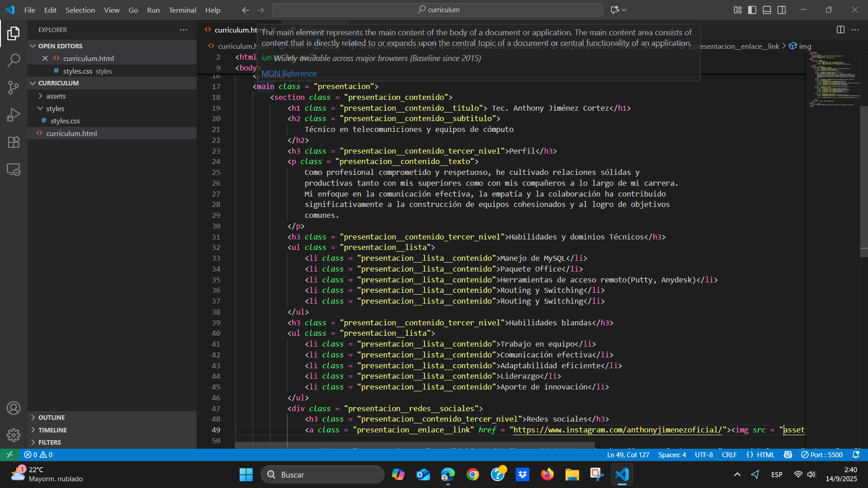The image size is (868, 488).
Task: Collapse the styles folder
Action: coord(55,108)
